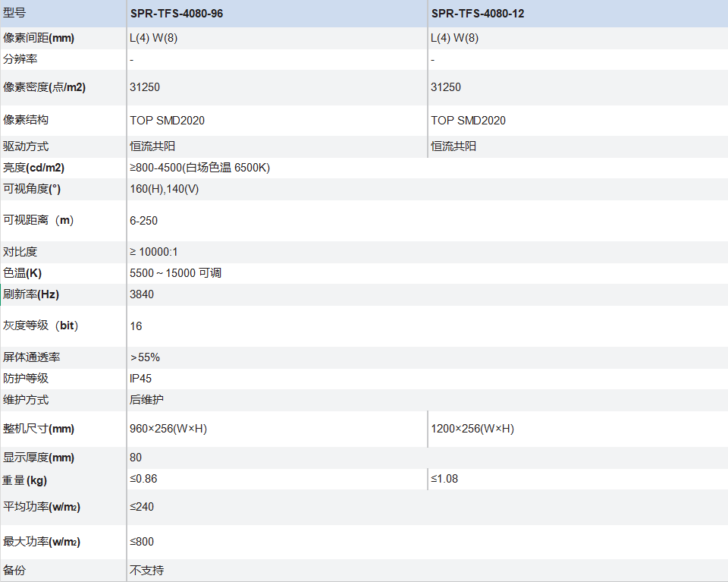Click the weight value ≤0.86
This screenshot has height=582, width=728.
[143, 479]
